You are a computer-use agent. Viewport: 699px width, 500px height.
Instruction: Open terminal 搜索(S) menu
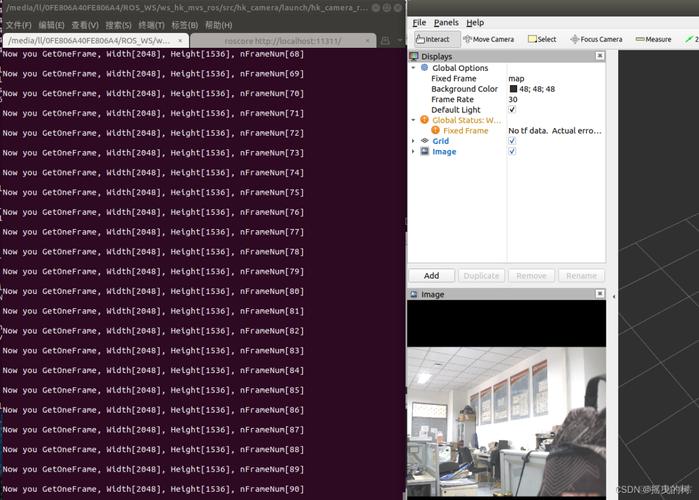pos(118,25)
